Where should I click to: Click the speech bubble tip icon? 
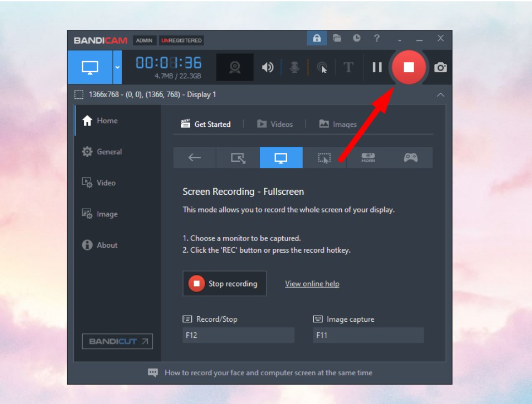pos(153,373)
